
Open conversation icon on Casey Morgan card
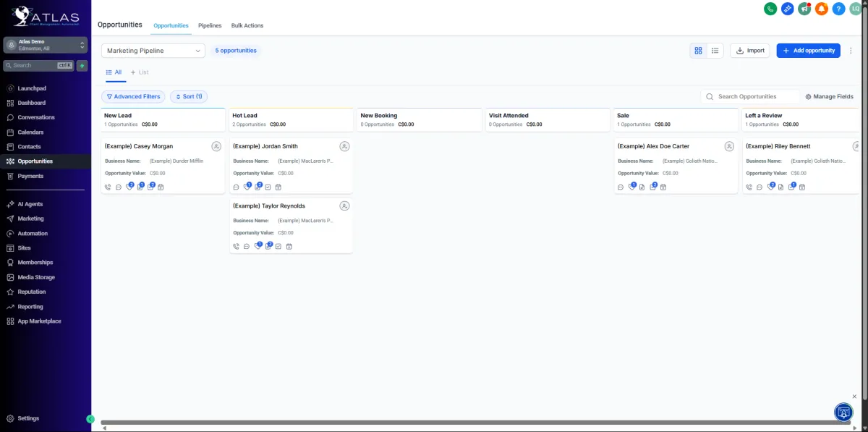click(119, 187)
